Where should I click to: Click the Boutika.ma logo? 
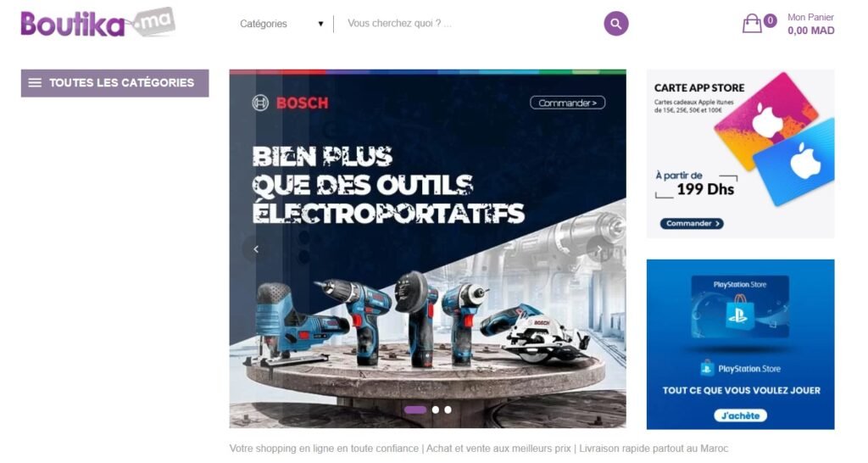click(98, 23)
